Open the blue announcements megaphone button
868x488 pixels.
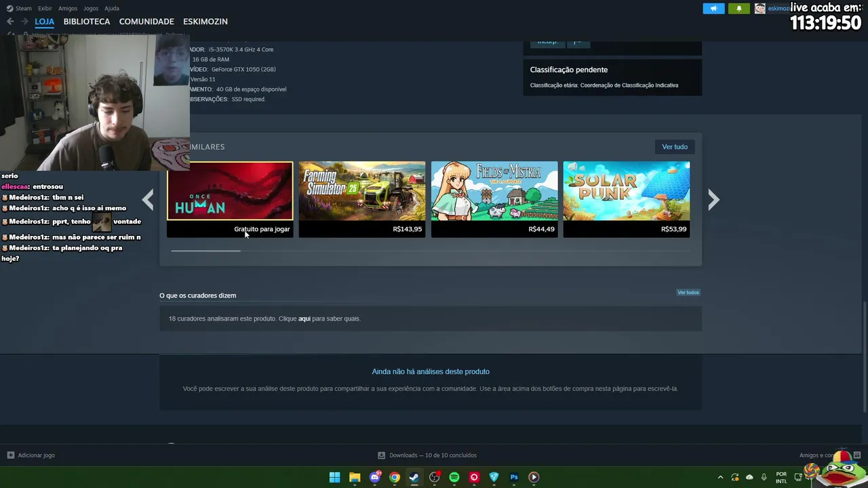[x=713, y=8]
